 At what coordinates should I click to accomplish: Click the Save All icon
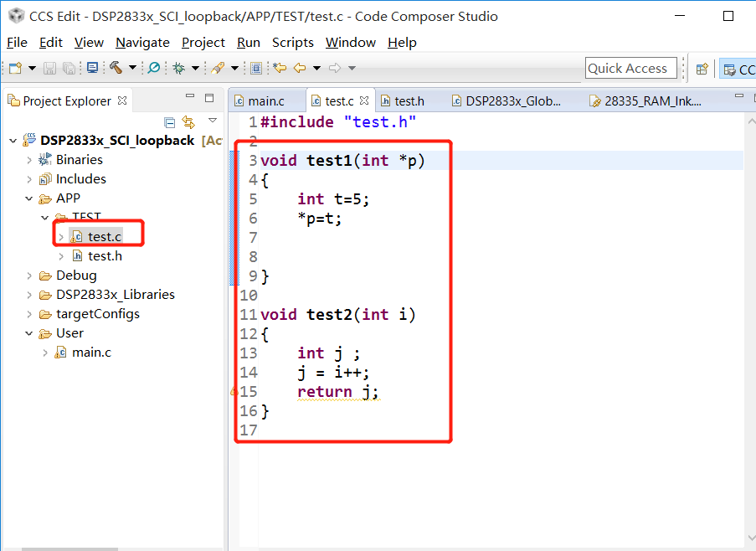point(69,68)
